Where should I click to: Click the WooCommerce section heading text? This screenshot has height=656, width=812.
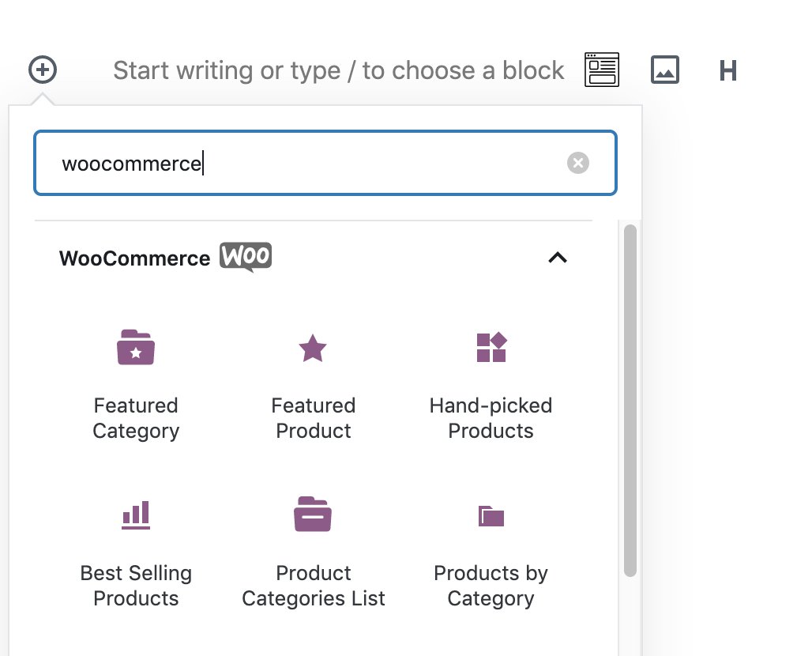(134, 258)
